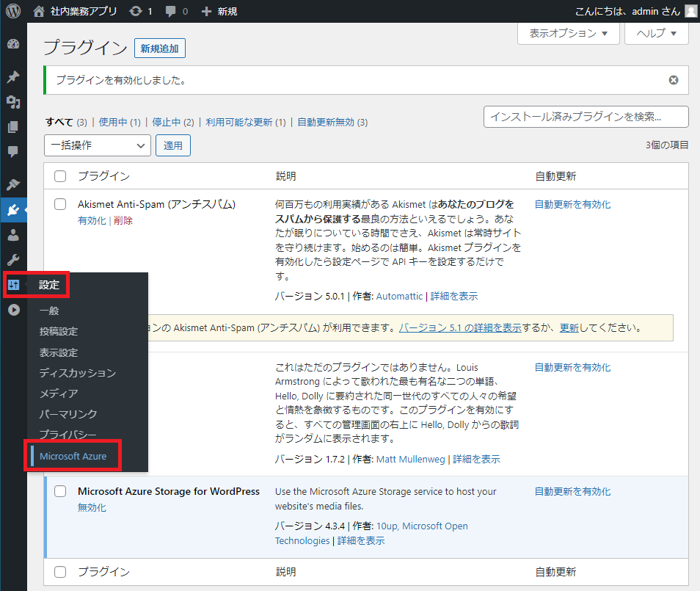Open 設定 settings menu header
The image size is (700, 591).
click(x=49, y=285)
